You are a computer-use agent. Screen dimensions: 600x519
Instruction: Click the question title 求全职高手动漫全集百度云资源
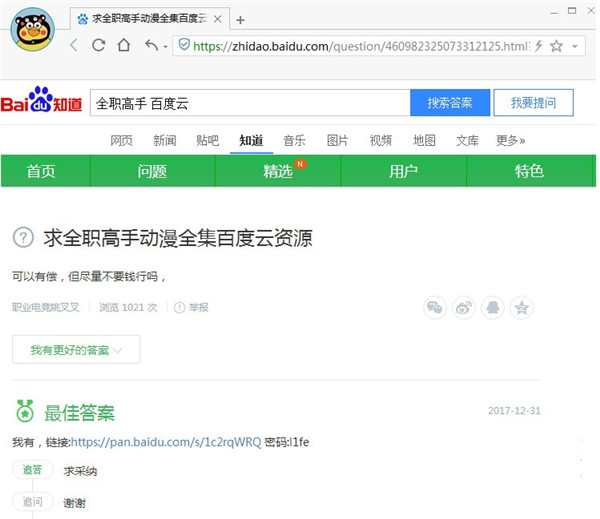click(x=178, y=238)
